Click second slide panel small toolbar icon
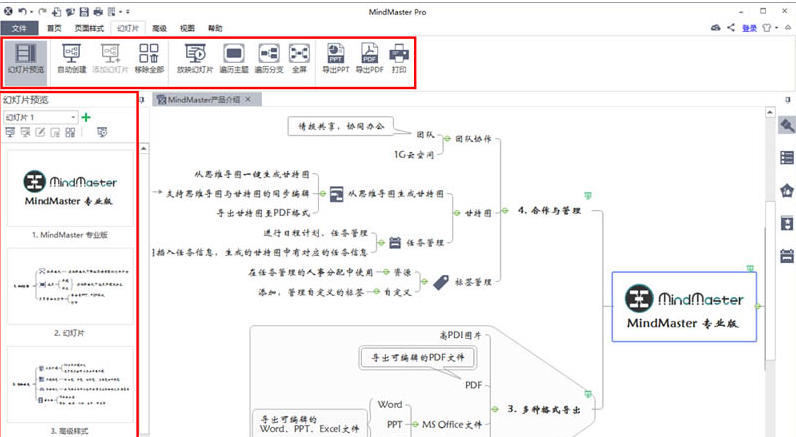This screenshot has height=437, width=796. [x=25, y=132]
